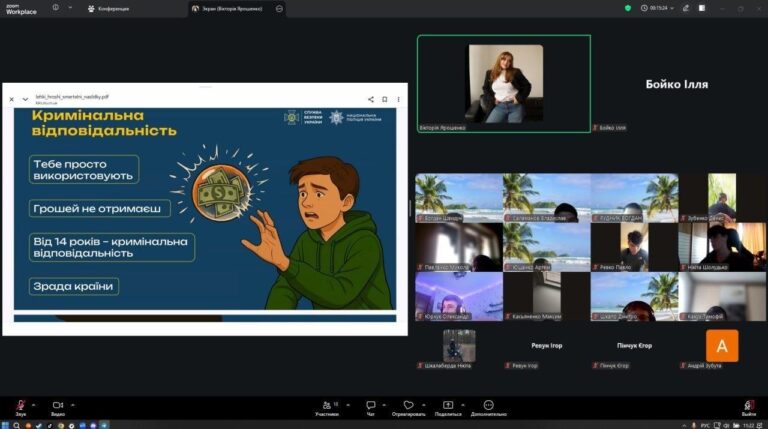Select Вікторія Ярошенко's video tile
The height and width of the screenshot is (429, 768).
click(x=504, y=83)
